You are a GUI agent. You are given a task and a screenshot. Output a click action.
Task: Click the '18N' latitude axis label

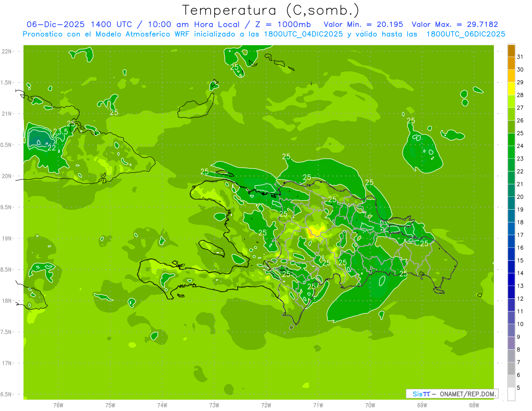pyautogui.click(x=7, y=301)
